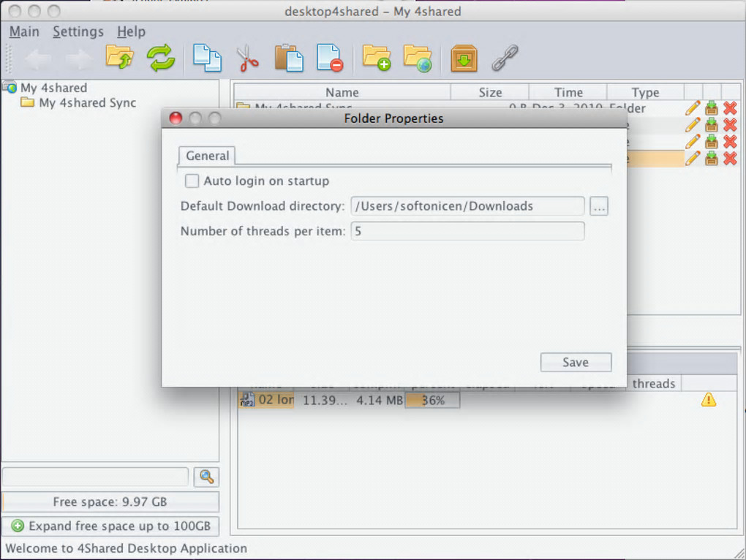Click the chain link toolbar icon

[x=505, y=58]
